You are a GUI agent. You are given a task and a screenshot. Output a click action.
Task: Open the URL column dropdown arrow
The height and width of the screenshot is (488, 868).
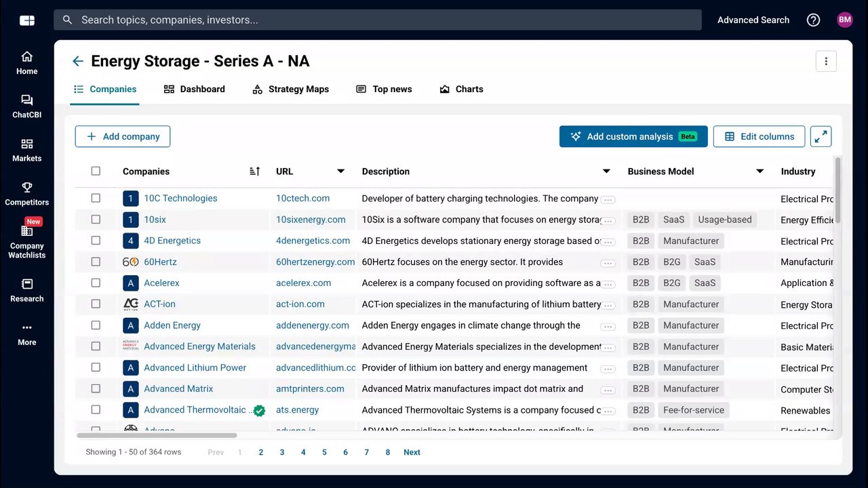click(x=341, y=171)
